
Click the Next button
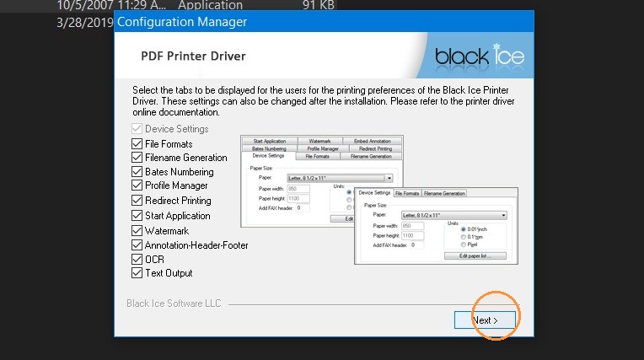pyautogui.click(x=485, y=320)
